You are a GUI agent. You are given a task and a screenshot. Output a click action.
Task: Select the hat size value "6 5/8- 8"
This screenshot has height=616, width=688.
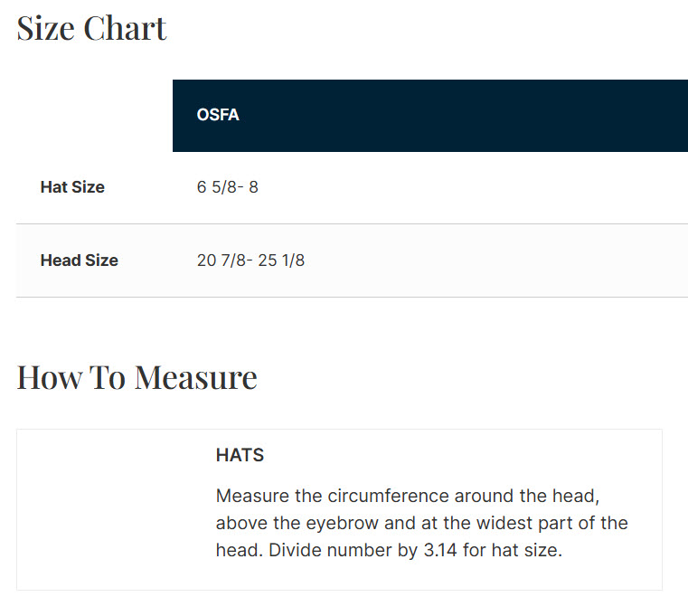pyautogui.click(x=228, y=187)
